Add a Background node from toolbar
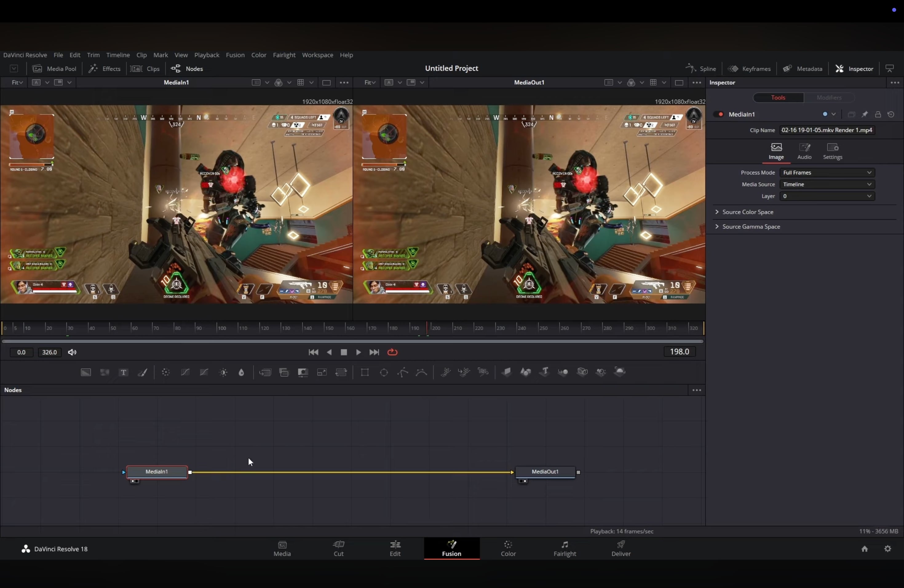Screen dimensions: 904x588 click(86, 373)
